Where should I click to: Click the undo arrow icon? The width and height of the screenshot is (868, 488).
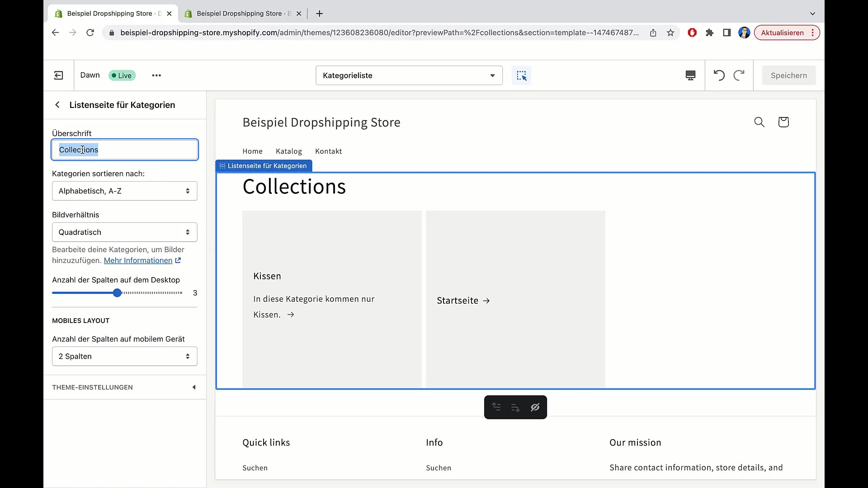(719, 75)
